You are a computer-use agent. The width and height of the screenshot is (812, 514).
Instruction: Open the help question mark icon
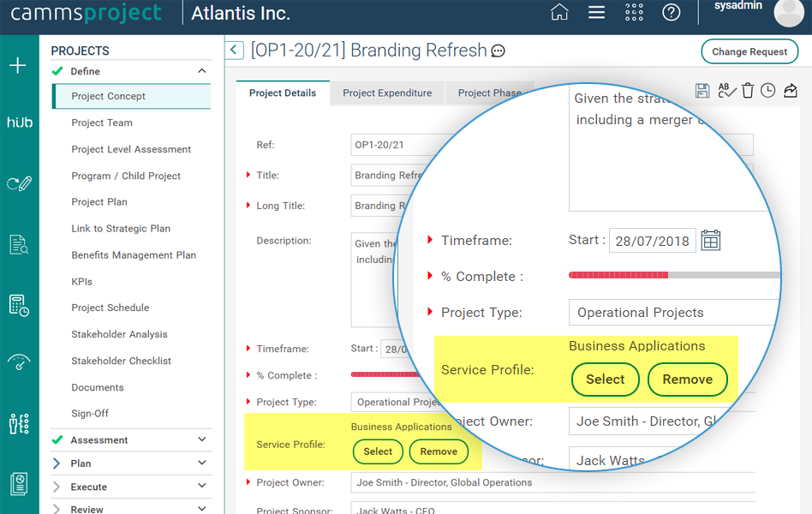coord(672,12)
